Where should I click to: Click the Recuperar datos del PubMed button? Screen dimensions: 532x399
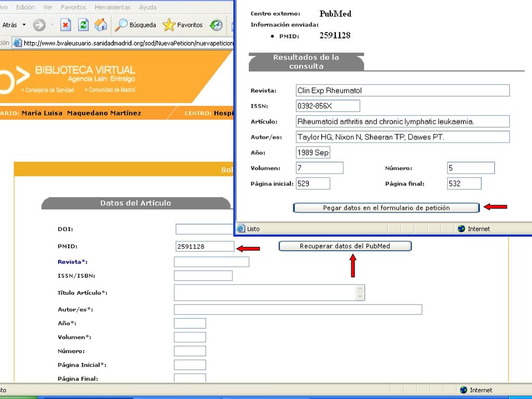tap(345, 246)
